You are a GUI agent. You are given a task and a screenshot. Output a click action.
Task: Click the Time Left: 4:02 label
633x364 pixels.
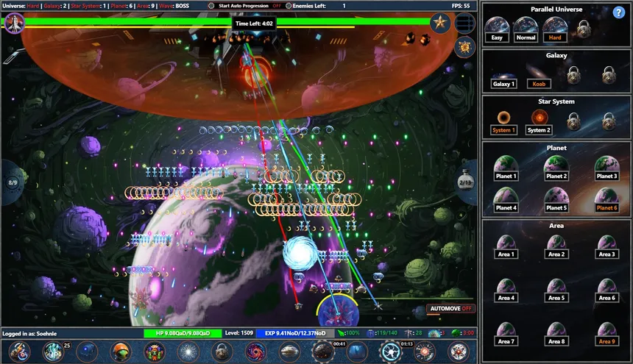pyautogui.click(x=254, y=24)
